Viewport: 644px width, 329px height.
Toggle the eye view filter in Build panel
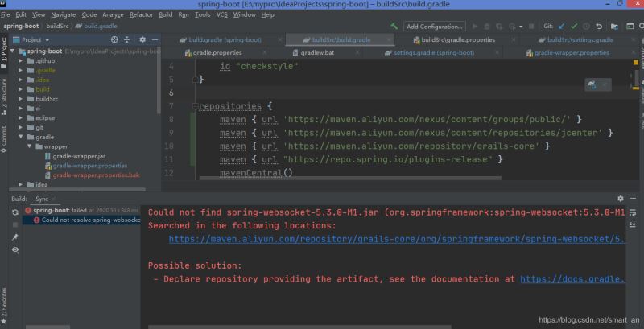click(14, 250)
